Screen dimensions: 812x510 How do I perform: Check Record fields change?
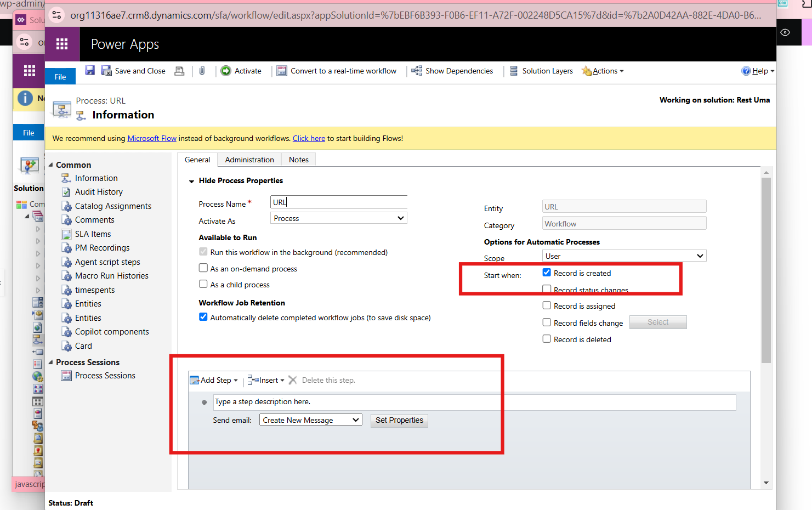[x=547, y=322]
